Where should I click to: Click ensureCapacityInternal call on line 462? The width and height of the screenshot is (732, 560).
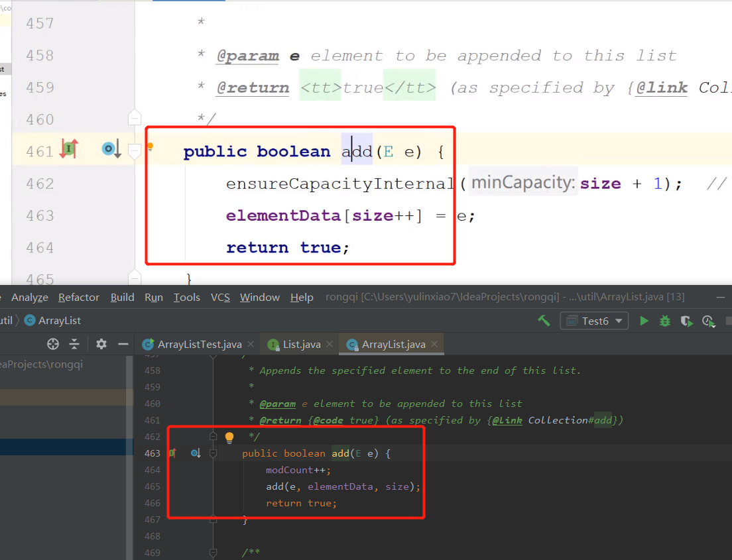coord(340,184)
